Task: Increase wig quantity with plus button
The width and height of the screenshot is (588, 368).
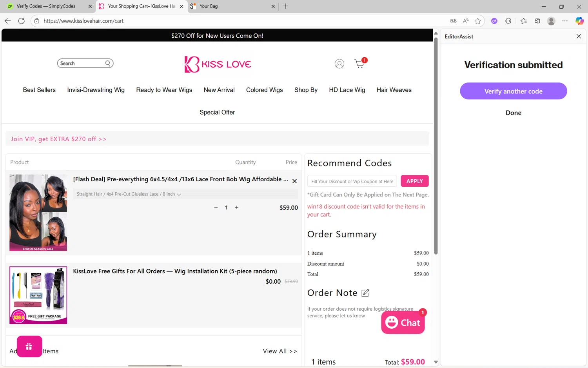Action: tap(237, 207)
